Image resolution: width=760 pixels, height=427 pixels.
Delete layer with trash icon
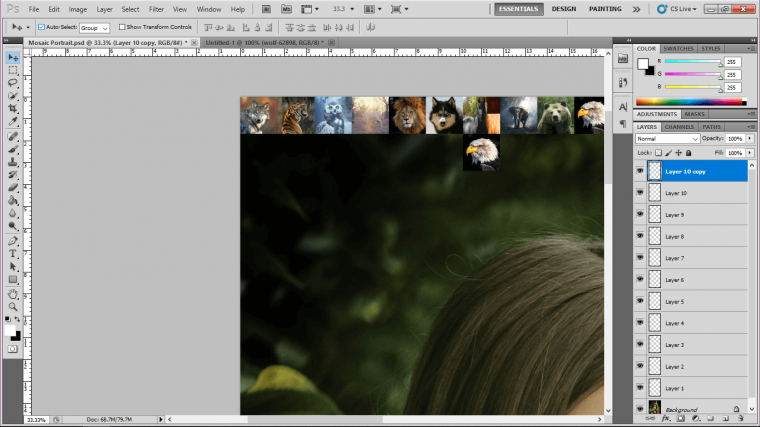[x=741, y=418]
